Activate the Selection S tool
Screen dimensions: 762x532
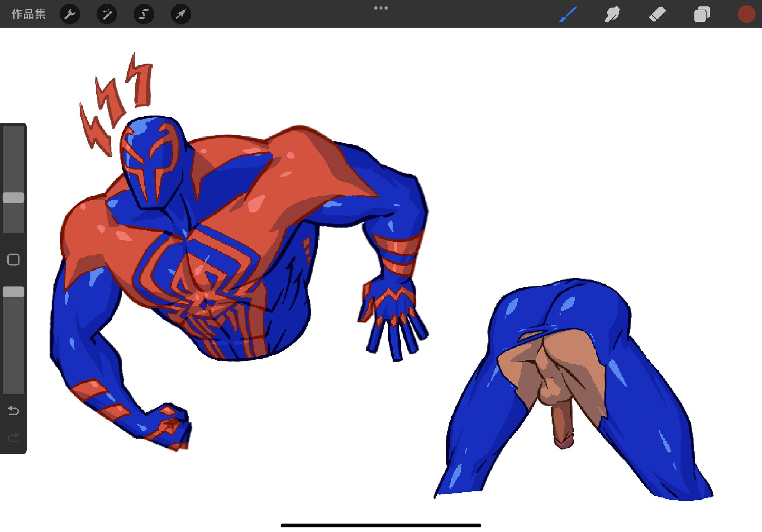point(144,14)
